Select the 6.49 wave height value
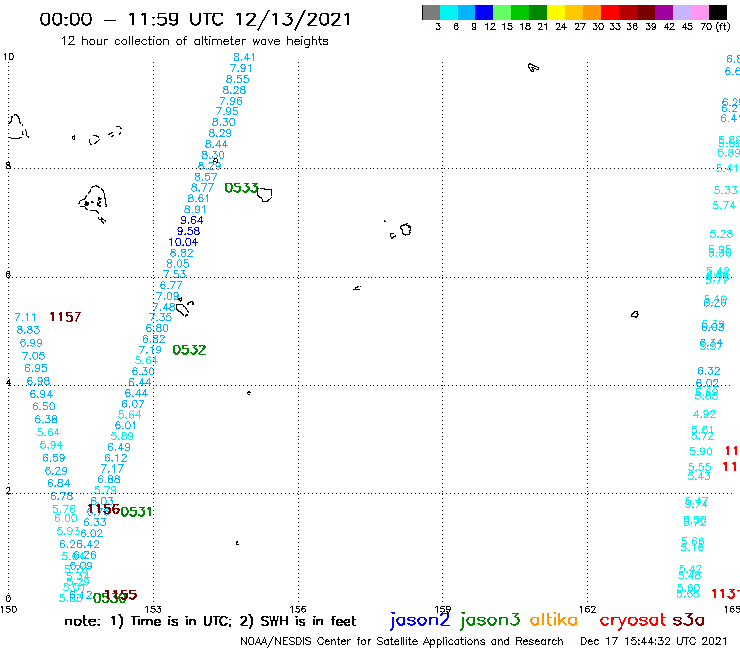This screenshot has width=740, height=650. [119, 447]
